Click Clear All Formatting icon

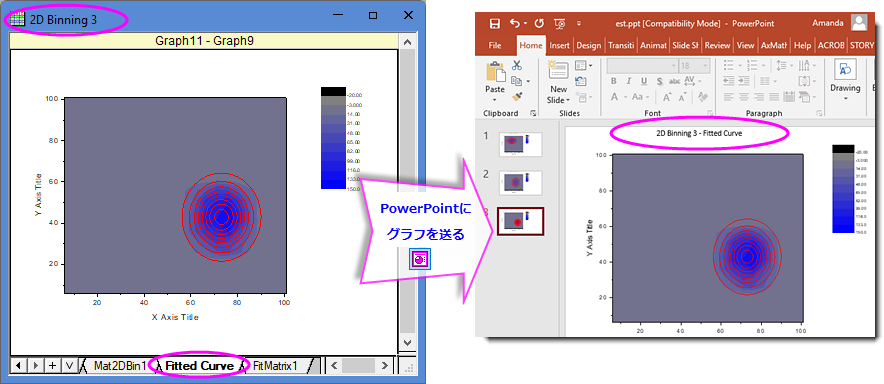tap(703, 97)
